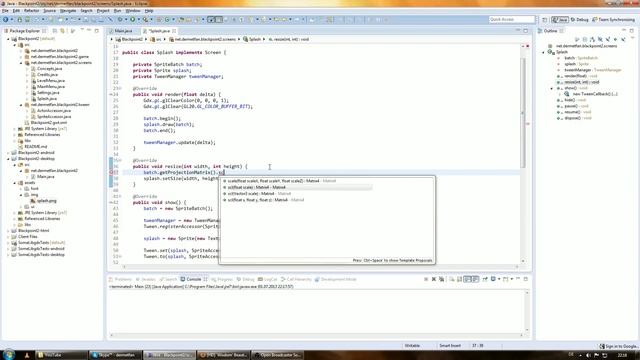Select tweenManager field in the Outline
This screenshot has height=360, width=640.
tap(589, 70)
